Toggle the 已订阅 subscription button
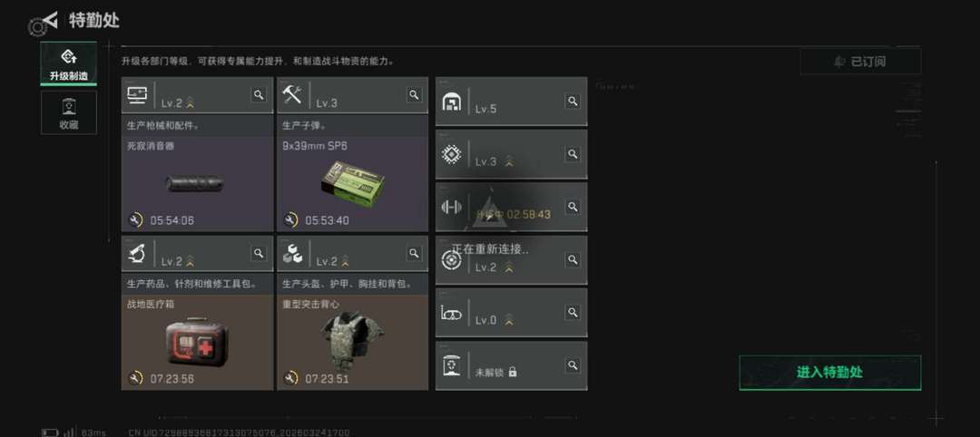This screenshot has height=437, width=980. [860, 61]
